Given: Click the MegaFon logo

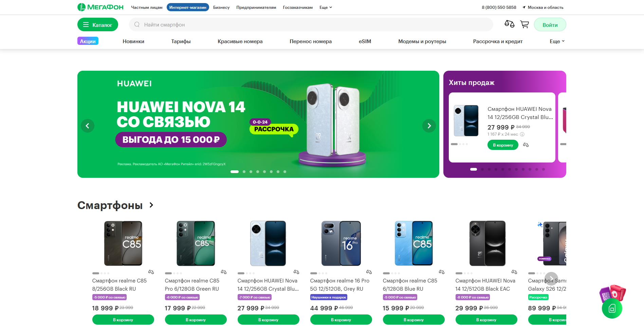Looking at the screenshot, I should click(100, 7).
